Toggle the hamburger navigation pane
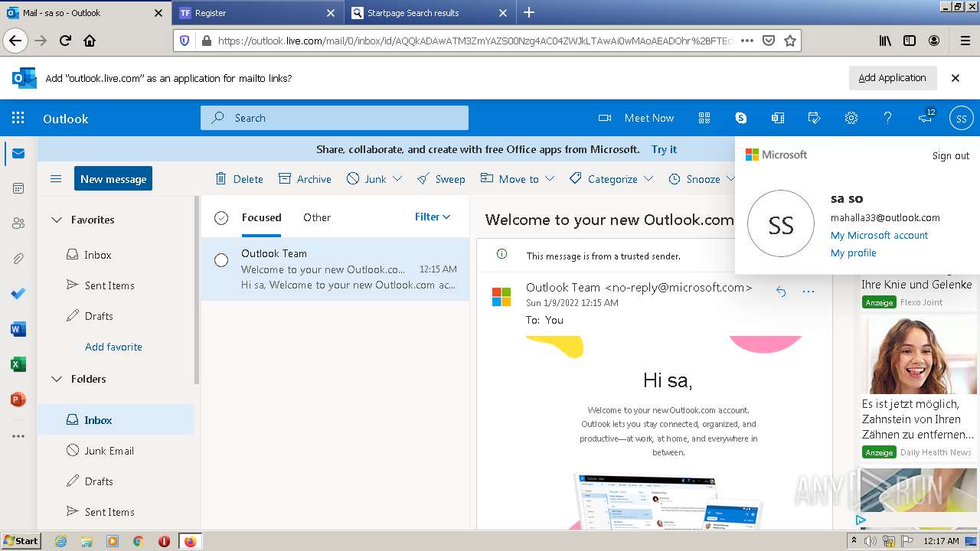 coord(56,179)
